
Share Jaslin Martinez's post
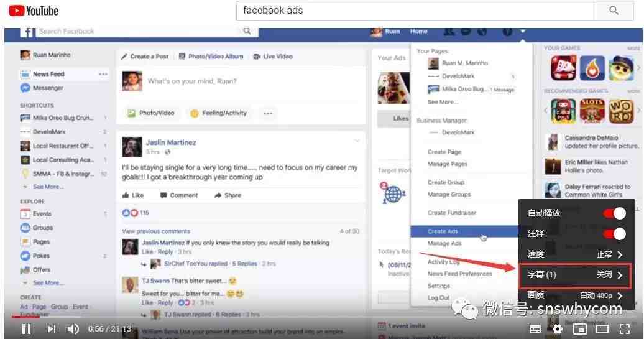pos(228,195)
